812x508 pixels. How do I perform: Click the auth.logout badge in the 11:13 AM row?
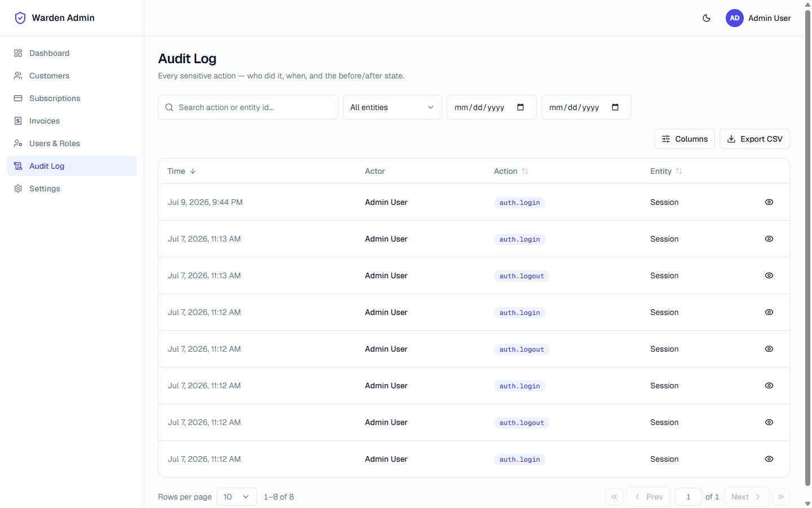click(522, 276)
